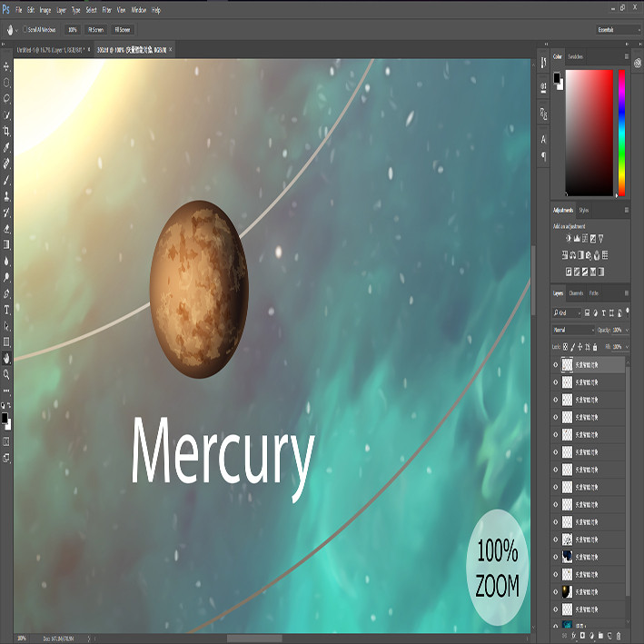The width and height of the screenshot is (644, 644).
Task: Click the foreground color swatch in toolbar
Action: pos(5,418)
